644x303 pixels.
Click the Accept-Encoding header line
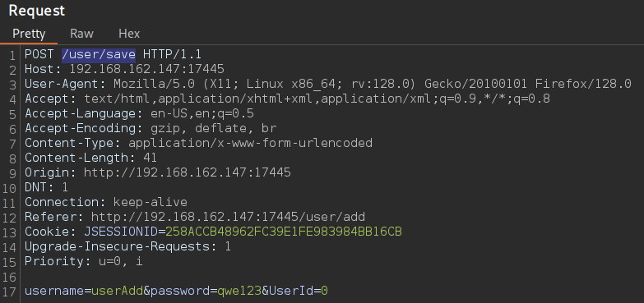click(151, 128)
